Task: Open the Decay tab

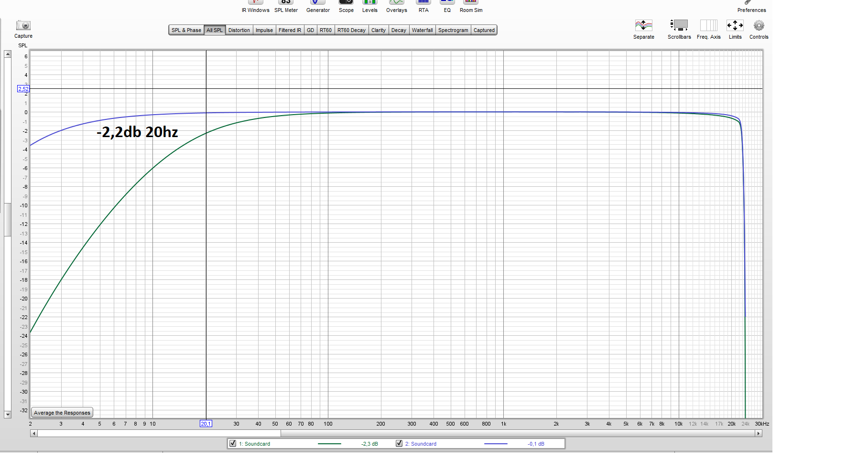Action: pos(399,30)
